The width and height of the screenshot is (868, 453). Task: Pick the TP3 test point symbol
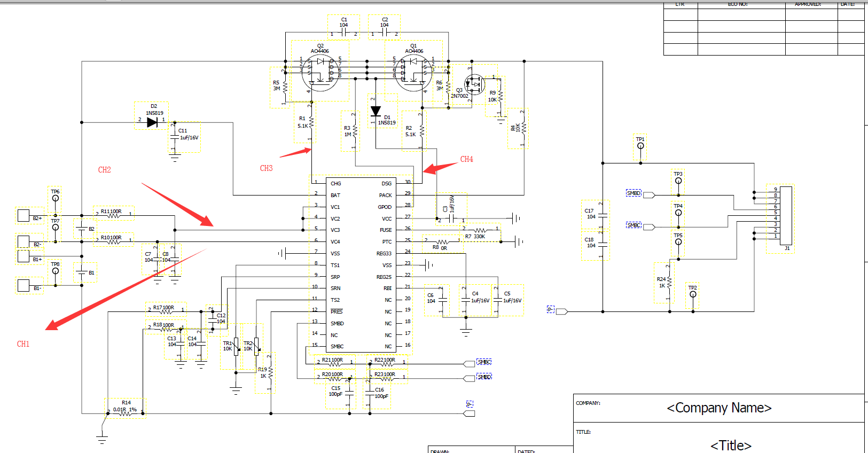(678, 181)
